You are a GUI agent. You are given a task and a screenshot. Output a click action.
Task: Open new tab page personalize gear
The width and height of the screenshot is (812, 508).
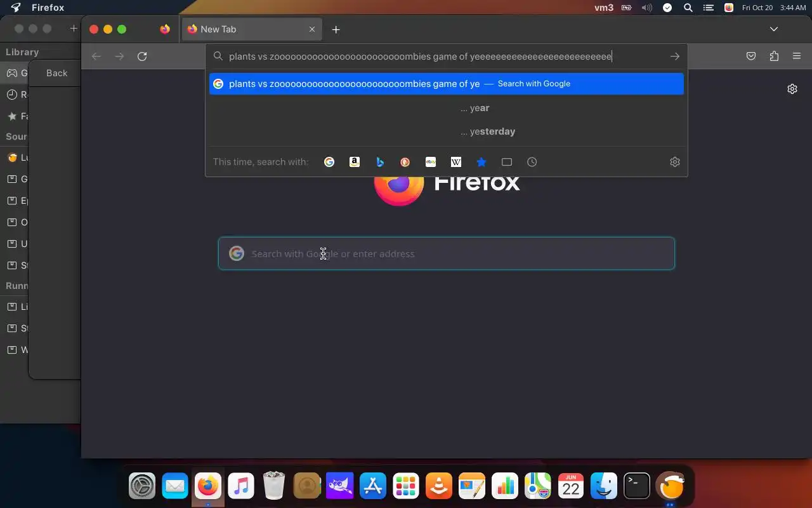(792, 89)
